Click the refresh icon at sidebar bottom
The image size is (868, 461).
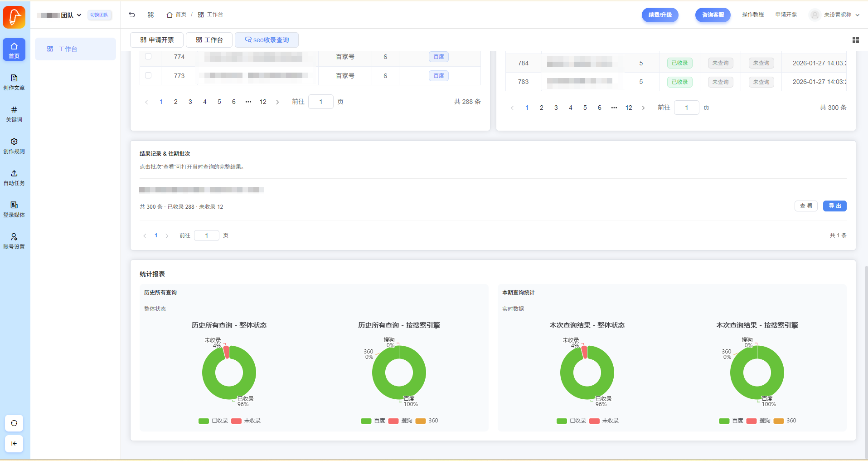[14, 423]
